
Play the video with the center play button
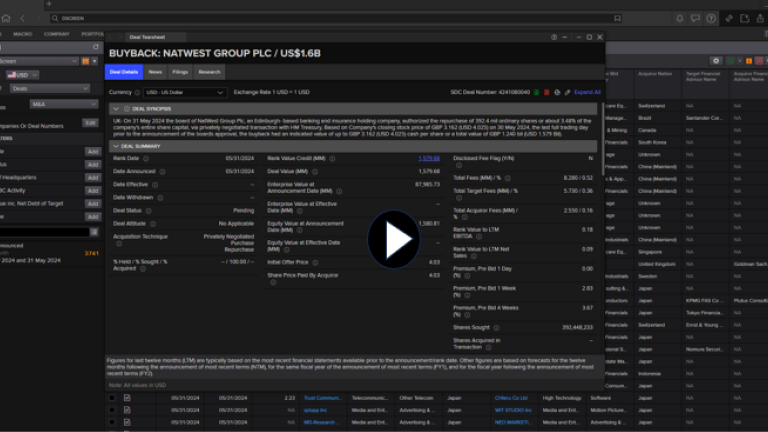(x=393, y=240)
